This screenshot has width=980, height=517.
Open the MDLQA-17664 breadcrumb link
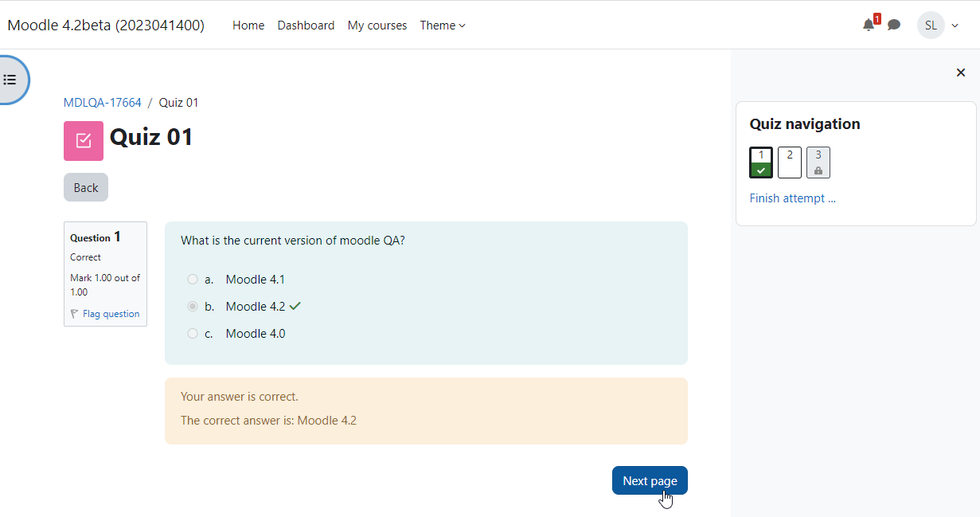[103, 103]
